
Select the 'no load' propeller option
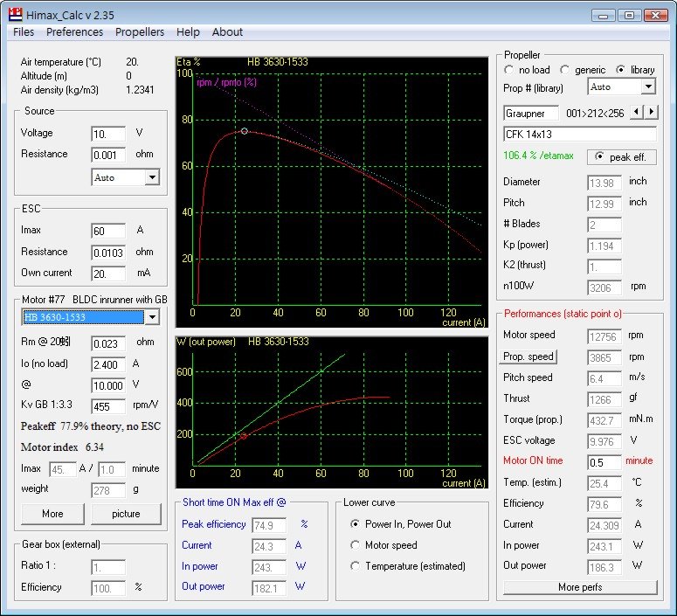pyautogui.click(x=509, y=70)
